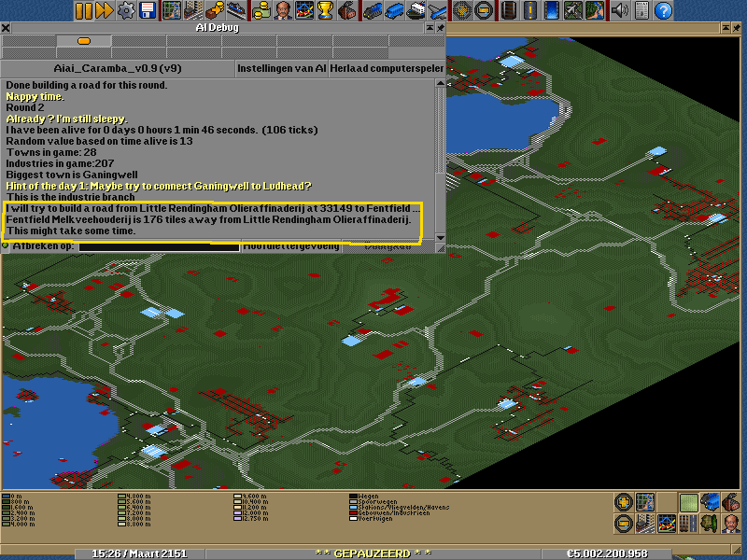This screenshot has height=560, width=747.
Task: Click the 12.750 m height legend swatch
Action: tap(237, 519)
